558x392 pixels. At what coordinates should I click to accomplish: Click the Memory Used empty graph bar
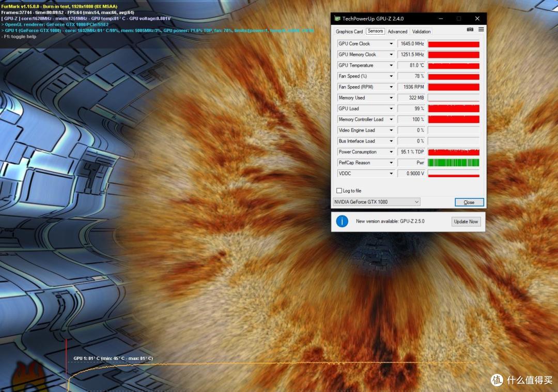point(454,98)
